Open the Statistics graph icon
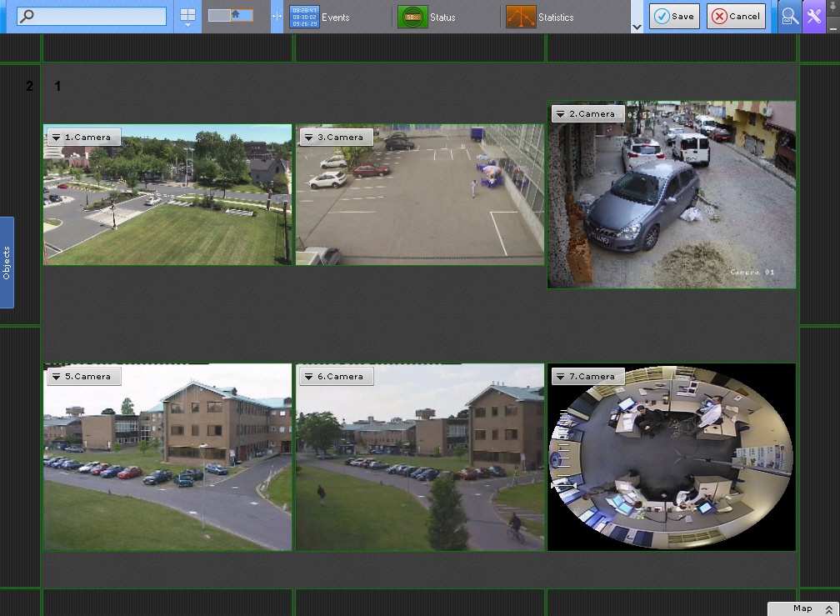The width and height of the screenshot is (840, 616). tap(520, 17)
